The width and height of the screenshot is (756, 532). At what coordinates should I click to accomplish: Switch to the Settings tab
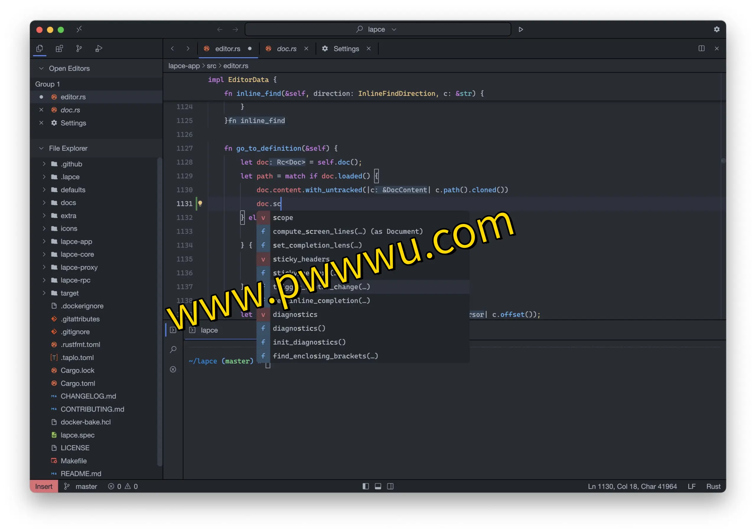point(346,49)
